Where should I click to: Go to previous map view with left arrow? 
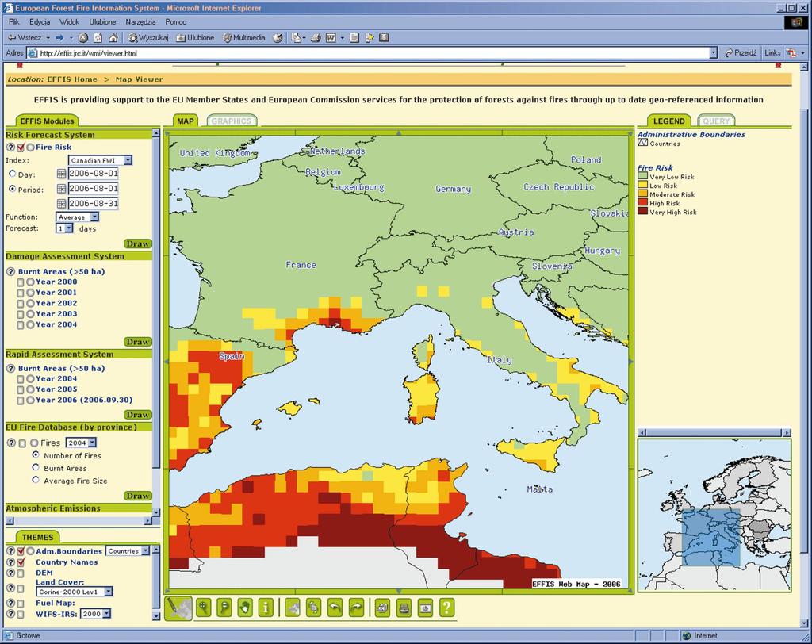335,608
